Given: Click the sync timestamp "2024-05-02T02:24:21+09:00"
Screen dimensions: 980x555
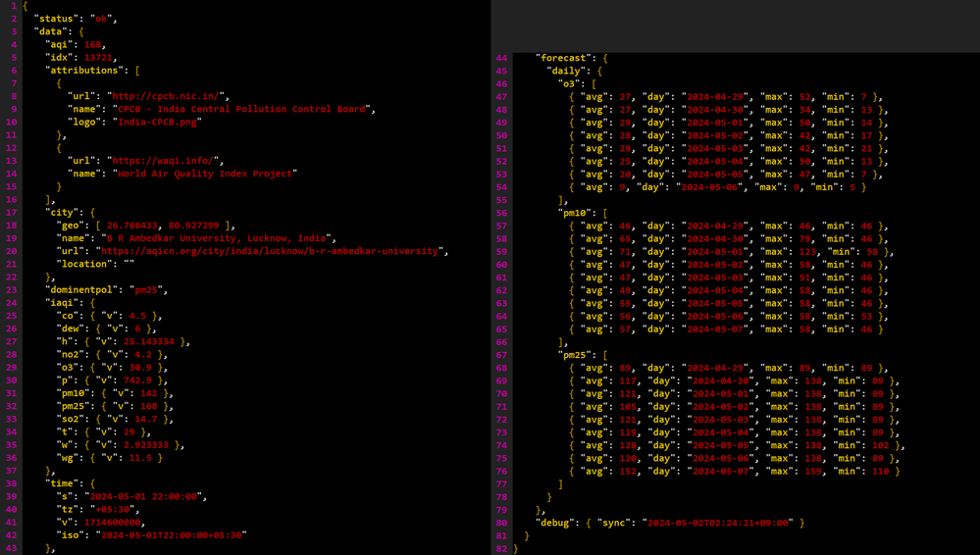Looking at the screenshot, I should (717, 523).
